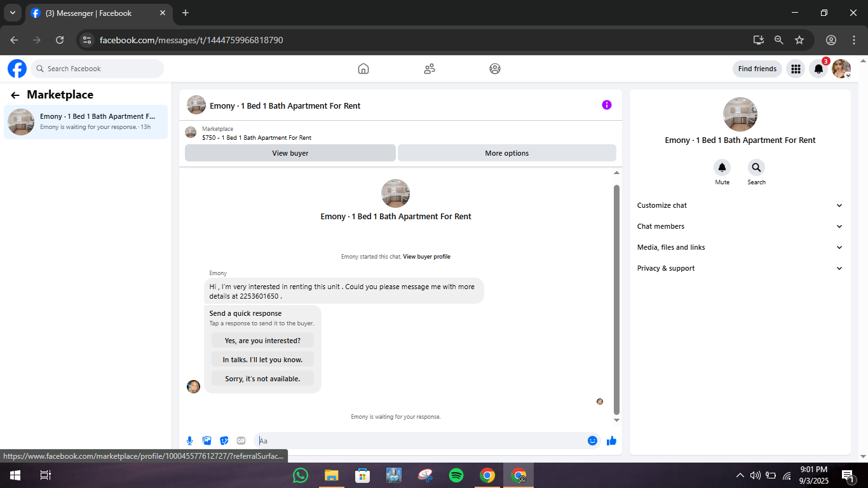Click the Search Facebook field

click(x=97, y=69)
